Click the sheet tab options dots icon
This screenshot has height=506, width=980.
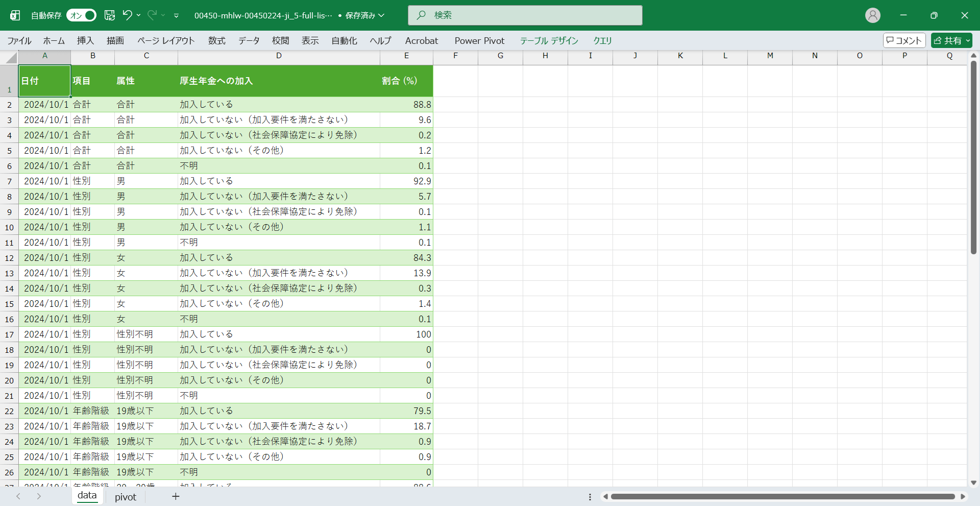pyautogui.click(x=590, y=497)
